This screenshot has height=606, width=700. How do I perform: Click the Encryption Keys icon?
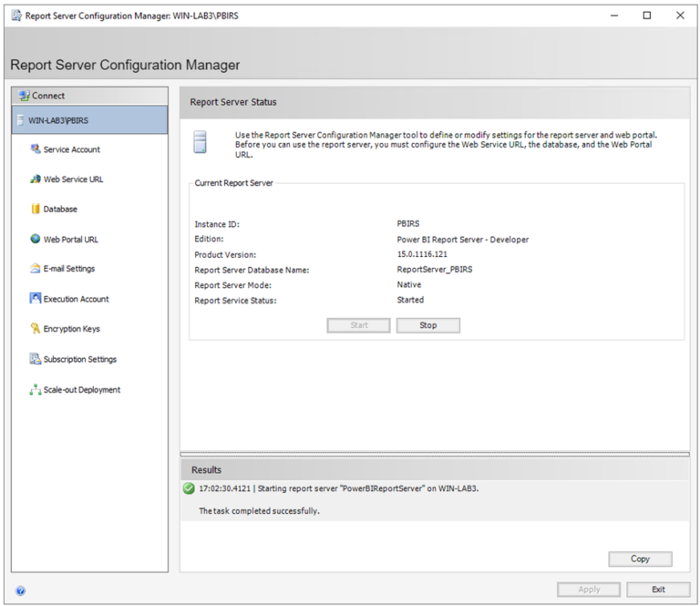pyautogui.click(x=36, y=329)
